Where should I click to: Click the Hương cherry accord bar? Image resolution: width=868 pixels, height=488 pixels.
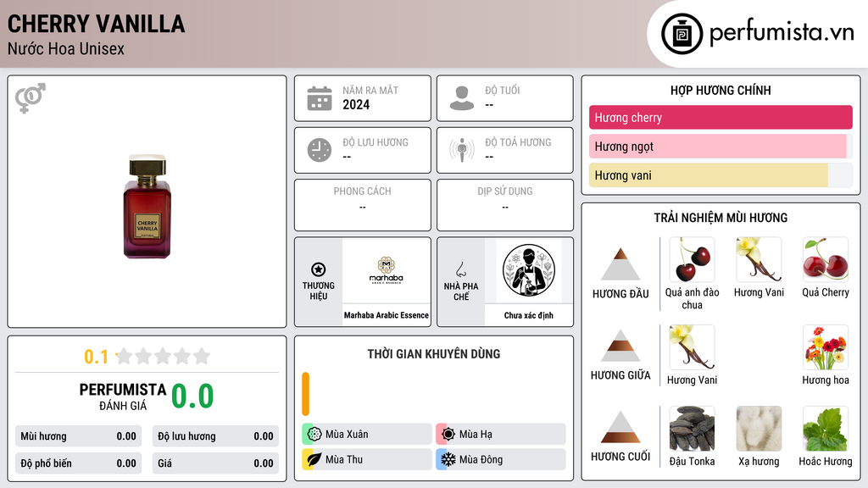click(721, 117)
